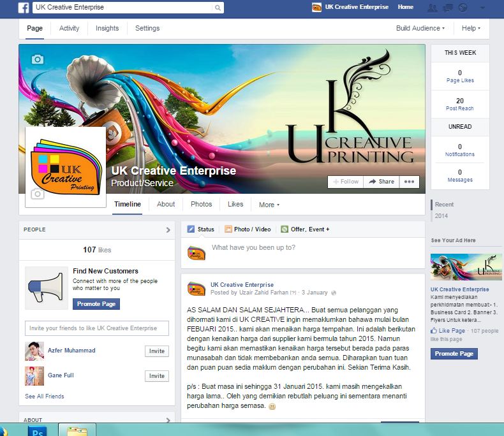The height and width of the screenshot is (436, 504).
Task: Open the Build Audience dropdown
Action: [x=420, y=28]
